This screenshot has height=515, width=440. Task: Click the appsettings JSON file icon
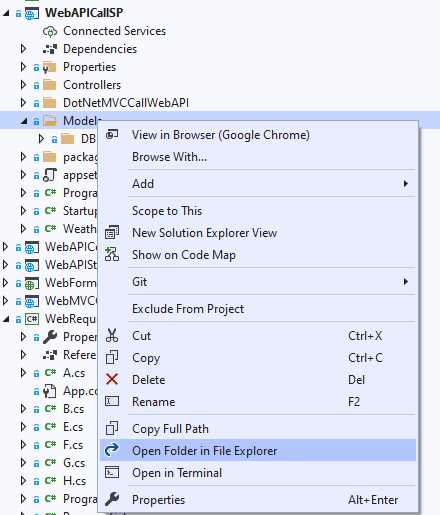(x=50, y=175)
